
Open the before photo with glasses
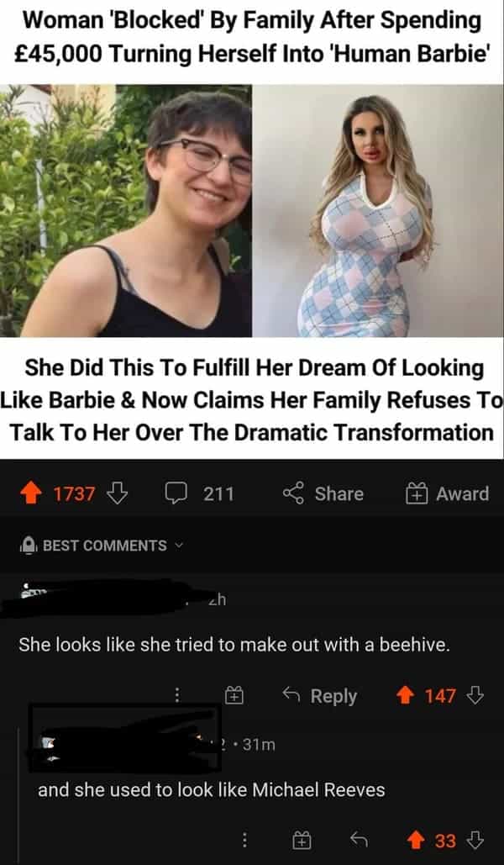point(126,210)
